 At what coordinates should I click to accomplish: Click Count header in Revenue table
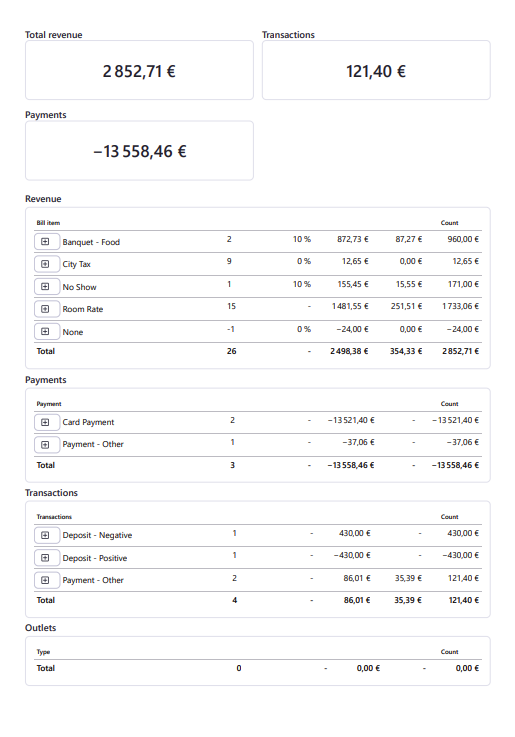tap(449, 223)
